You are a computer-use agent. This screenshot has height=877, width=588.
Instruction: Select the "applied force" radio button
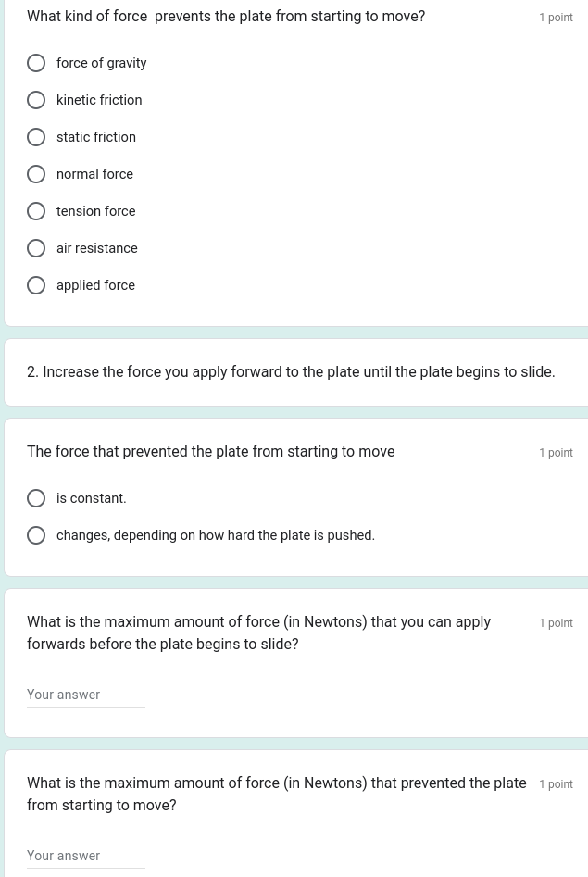[36, 285]
